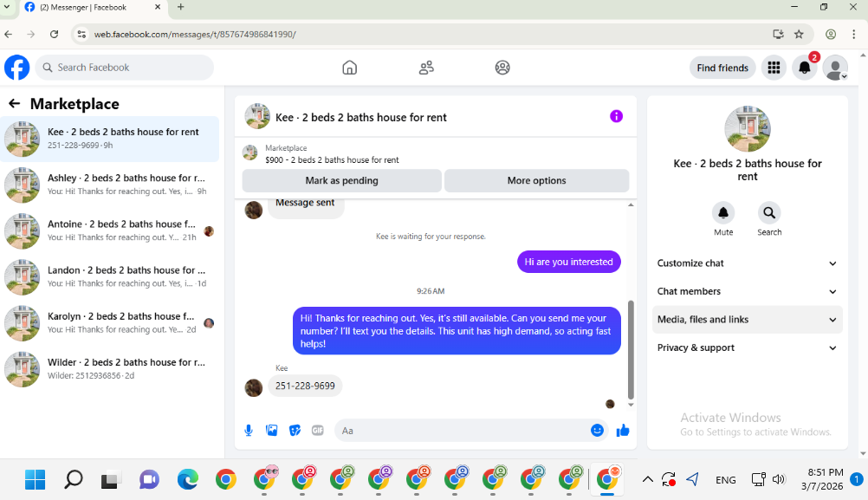
Task: Open the account profile menu
Action: click(x=835, y=68)
